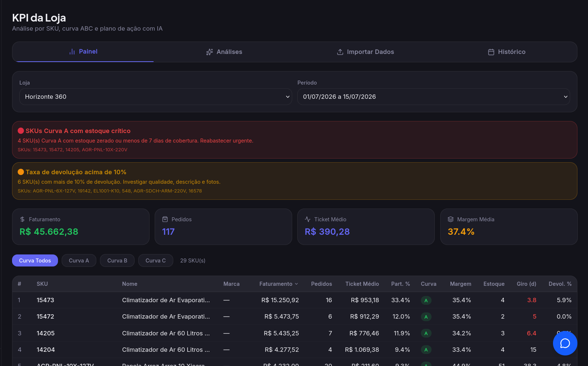Click the upload icon beside Importar Dados
This screenshot has width=588, height=366.
340,52
